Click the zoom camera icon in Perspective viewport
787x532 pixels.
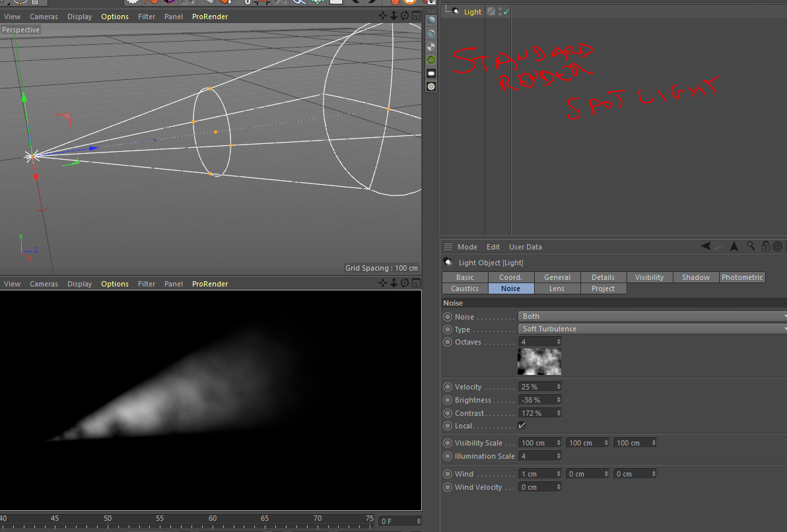(x=394, y=16)
